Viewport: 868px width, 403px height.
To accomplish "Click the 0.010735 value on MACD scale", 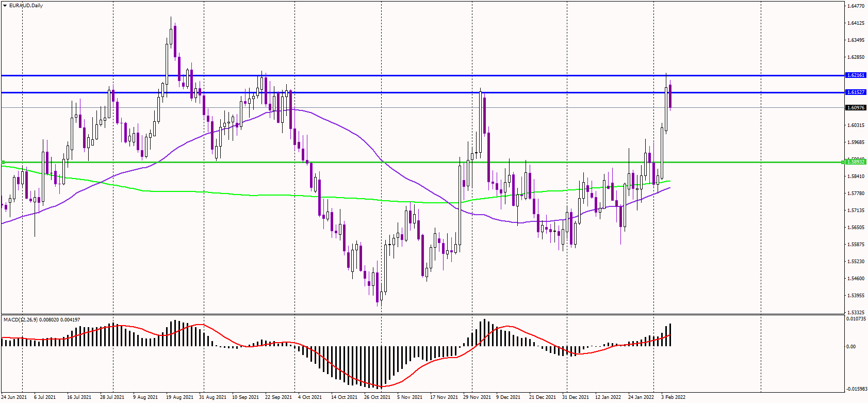I will coord(856,319).
